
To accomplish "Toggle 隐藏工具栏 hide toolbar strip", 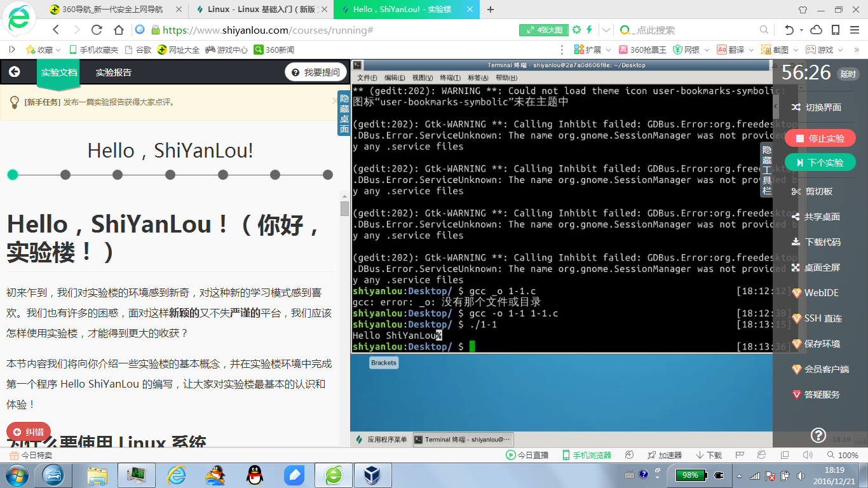I will (x=767, y=170).
